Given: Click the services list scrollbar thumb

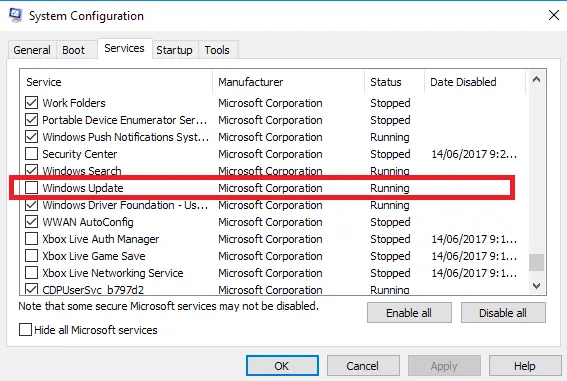Looking at the screenshot, I should point(537,262).
